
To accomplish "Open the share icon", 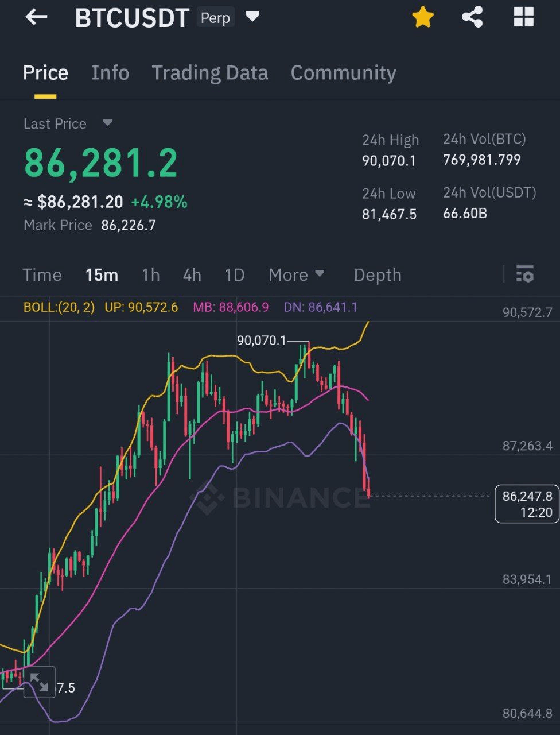I will pyautogui.click(x=472, y=17).
